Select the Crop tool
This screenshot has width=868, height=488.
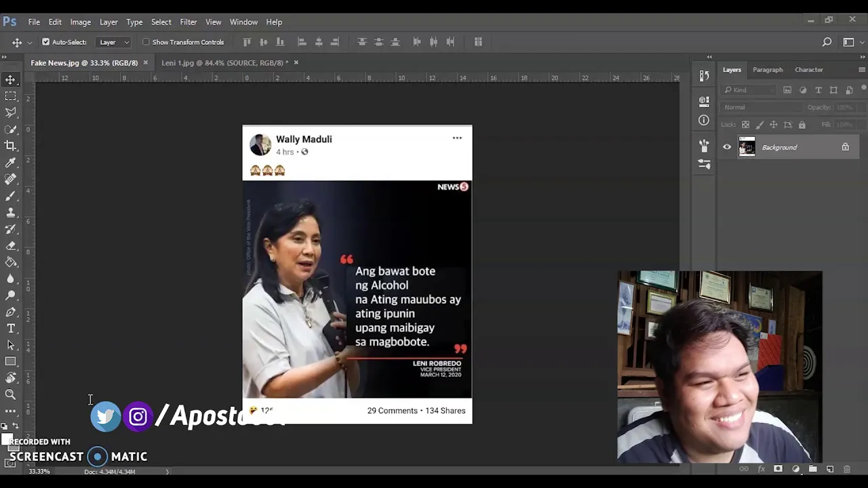(x=11, y=146)
